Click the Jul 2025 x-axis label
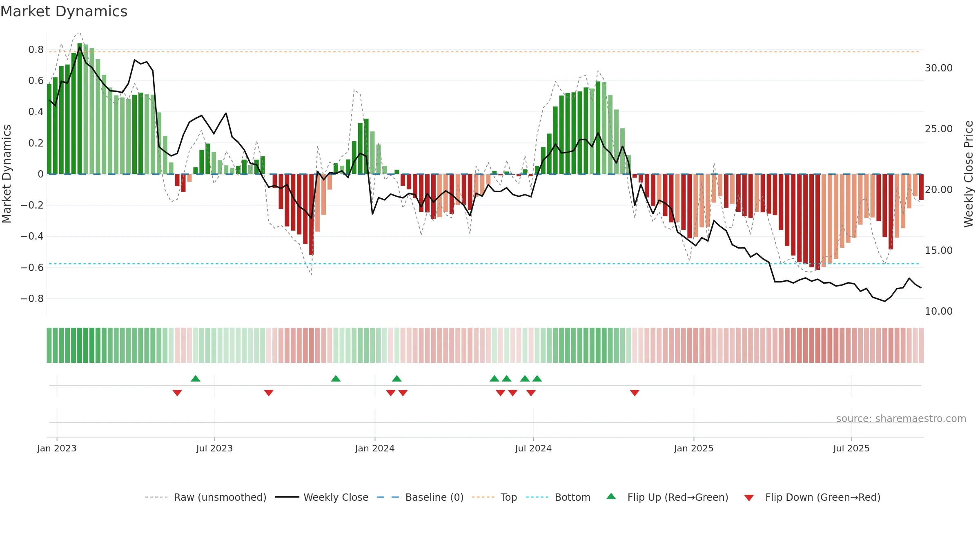The height and width of the screenshot is (551, 980). click(x=851, y=448)
